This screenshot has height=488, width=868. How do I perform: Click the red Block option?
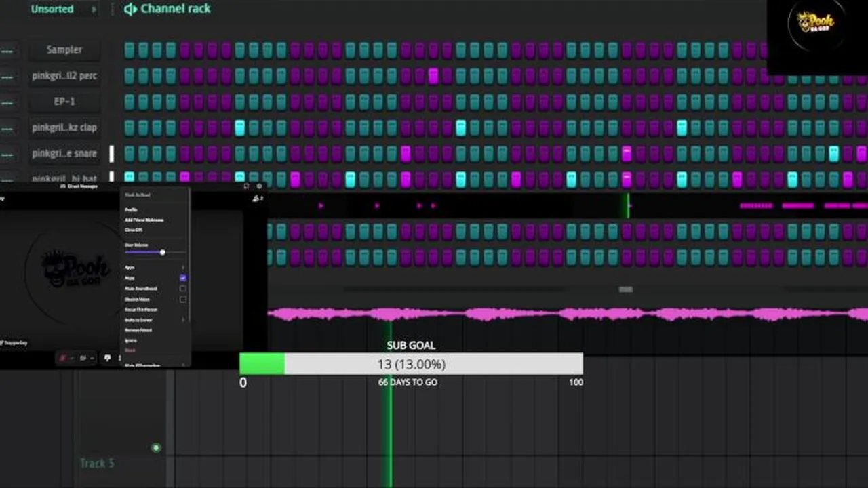pos(130,350)
